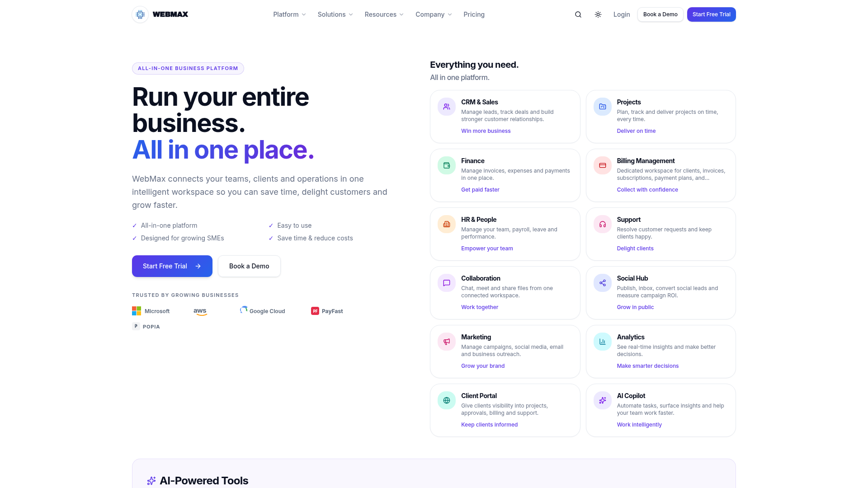Click the AI Copilot sparkle icon
This screenshot has height=488, width=868.
[603, 400]
